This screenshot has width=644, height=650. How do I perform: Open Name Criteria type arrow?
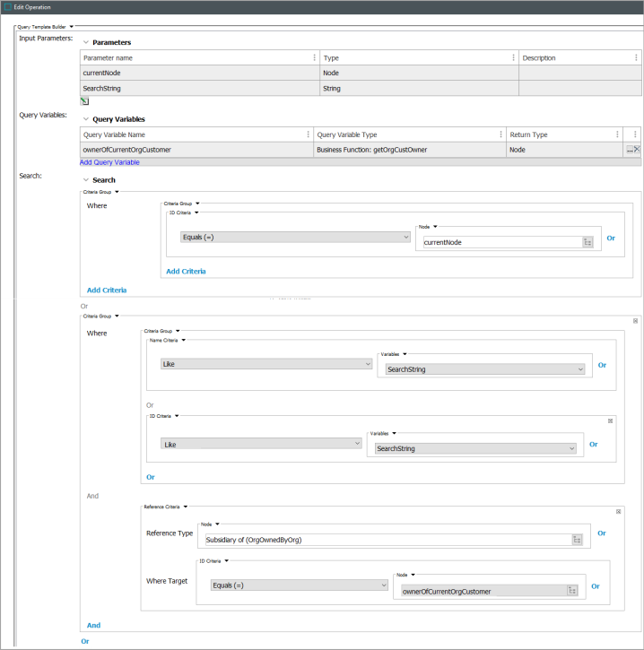(184, 341)
